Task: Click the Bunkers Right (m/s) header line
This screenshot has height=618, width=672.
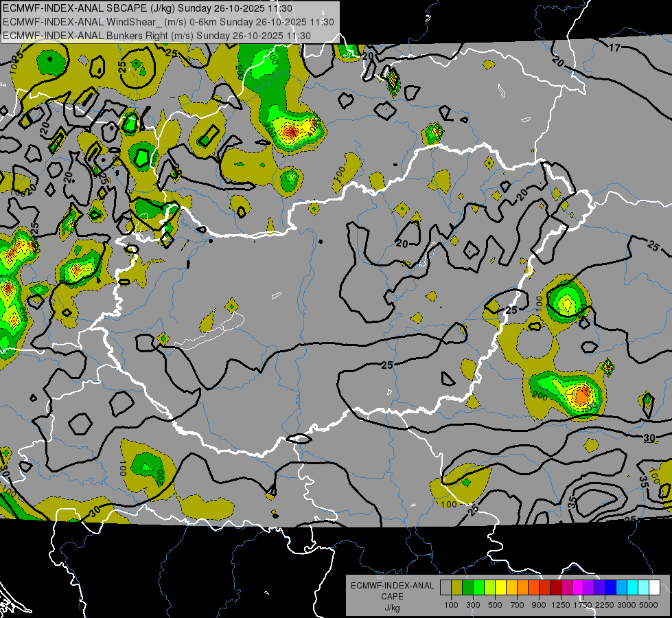Action: [157, 36]
